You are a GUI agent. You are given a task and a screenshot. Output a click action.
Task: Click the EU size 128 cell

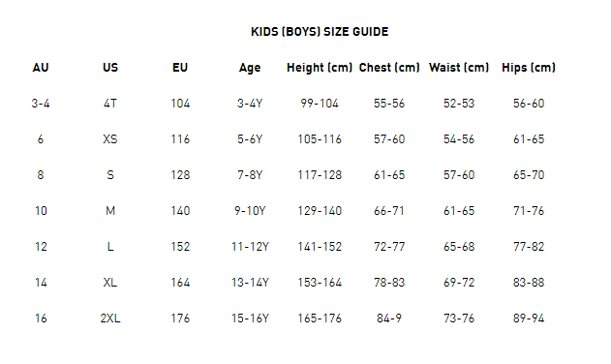click(x=180, y=175)
